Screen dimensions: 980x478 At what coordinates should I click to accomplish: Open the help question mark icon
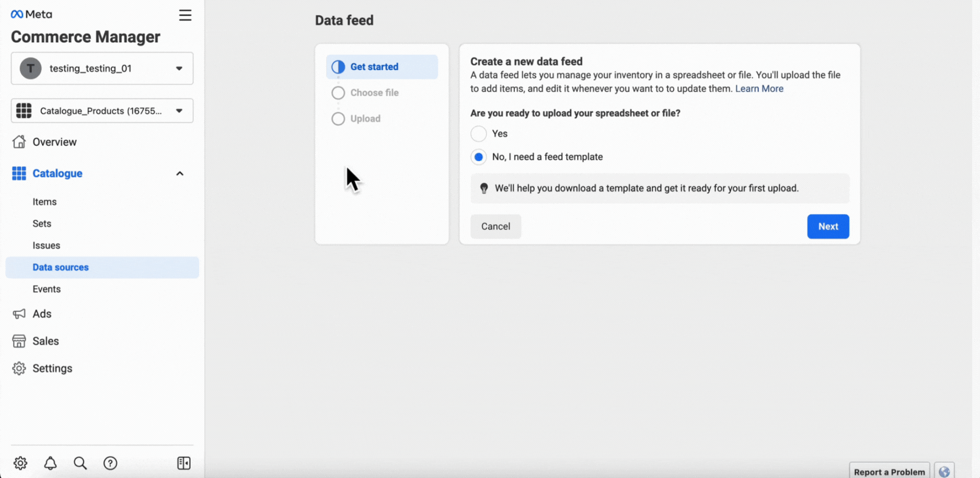110,463
